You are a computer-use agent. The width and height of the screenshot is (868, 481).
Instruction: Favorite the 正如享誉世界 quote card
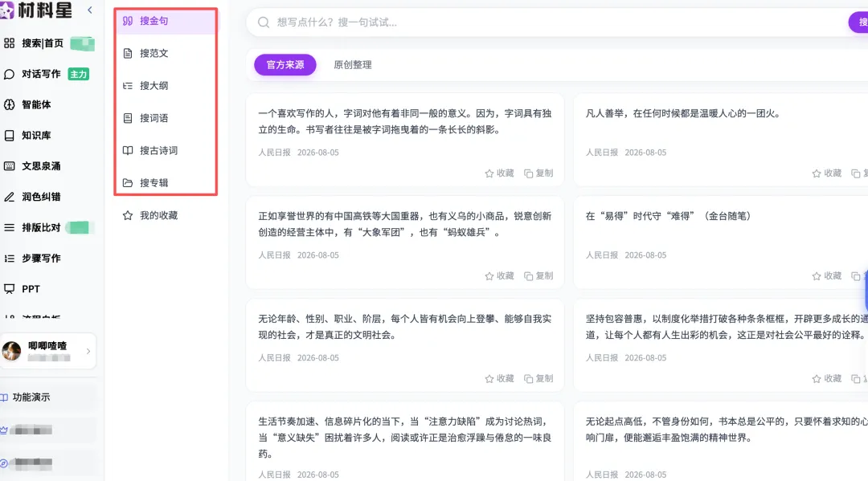[499, 276]
